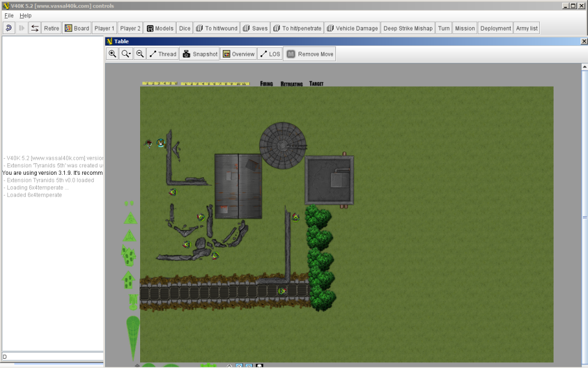
Task: Click the Target marker label
Action: click(316, 84)
